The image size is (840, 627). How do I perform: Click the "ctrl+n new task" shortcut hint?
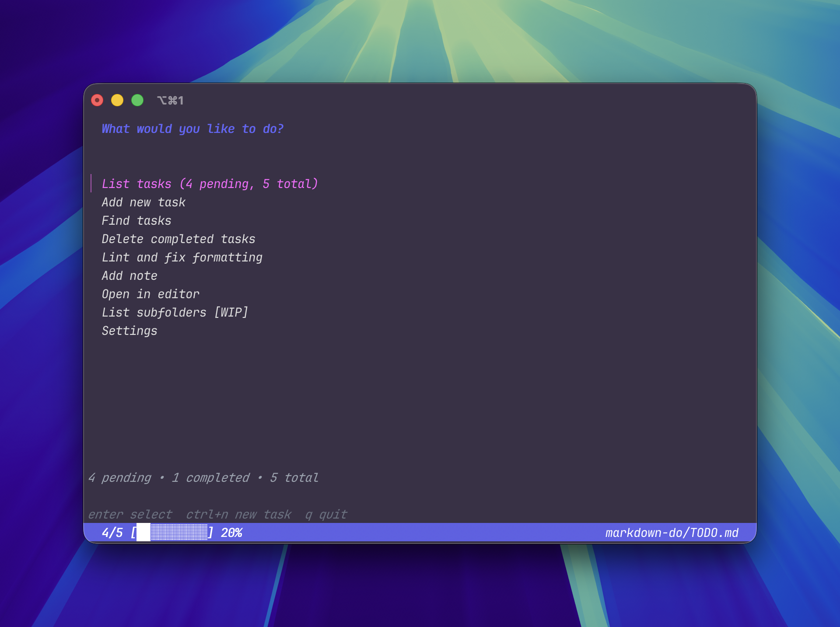point(239,514)
